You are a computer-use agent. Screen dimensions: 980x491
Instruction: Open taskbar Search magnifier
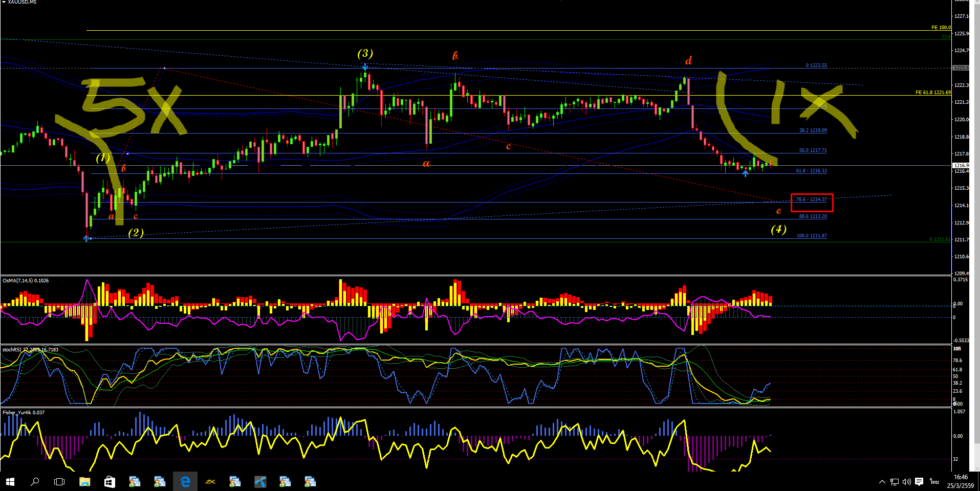[x=35, y=482]
